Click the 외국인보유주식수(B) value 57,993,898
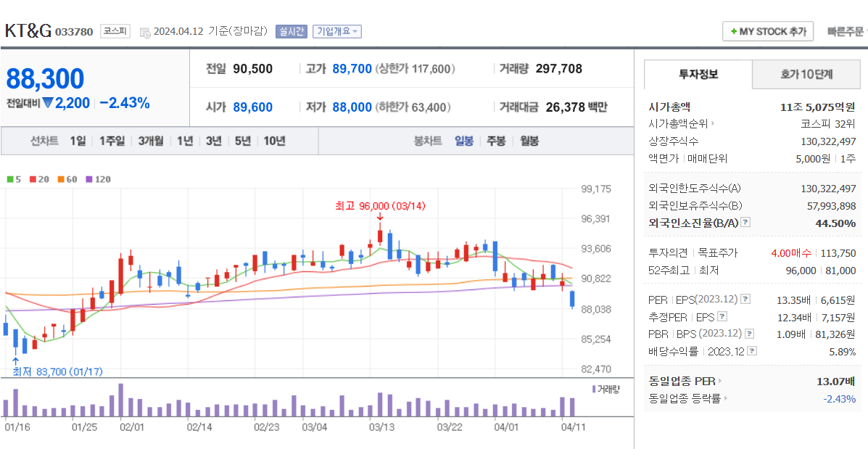The height and width of the screenshot is (449, 868). pyautogui.click(x=831, y=206)
